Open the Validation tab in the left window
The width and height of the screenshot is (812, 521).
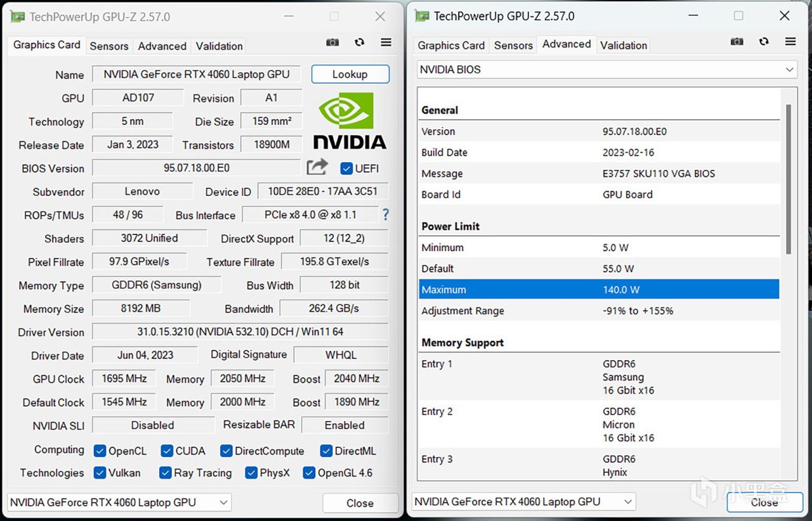(219, 46)
